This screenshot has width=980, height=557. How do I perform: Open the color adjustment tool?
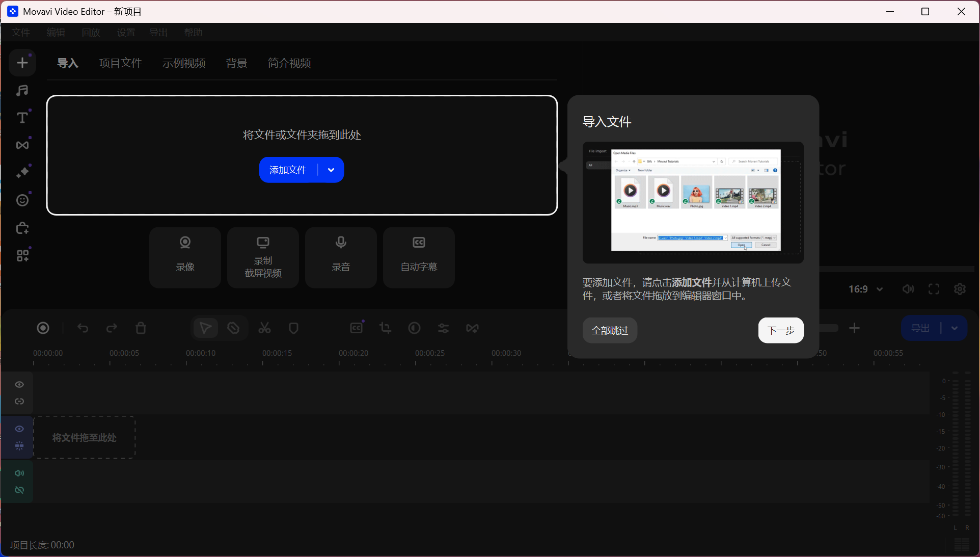tap(415, 328)
